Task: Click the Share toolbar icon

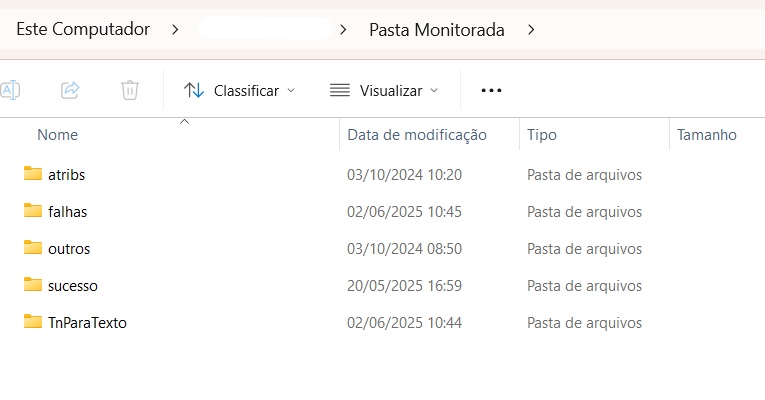Action: [x=70, y=90]
